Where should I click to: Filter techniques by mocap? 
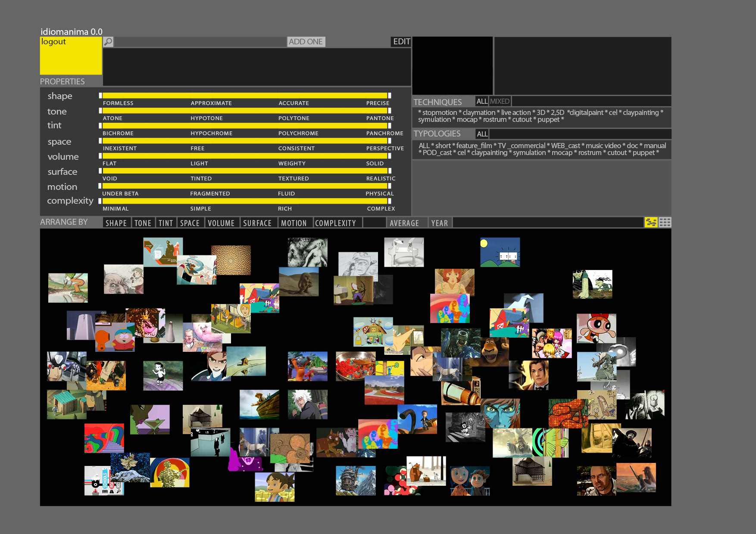click(467, 120)
